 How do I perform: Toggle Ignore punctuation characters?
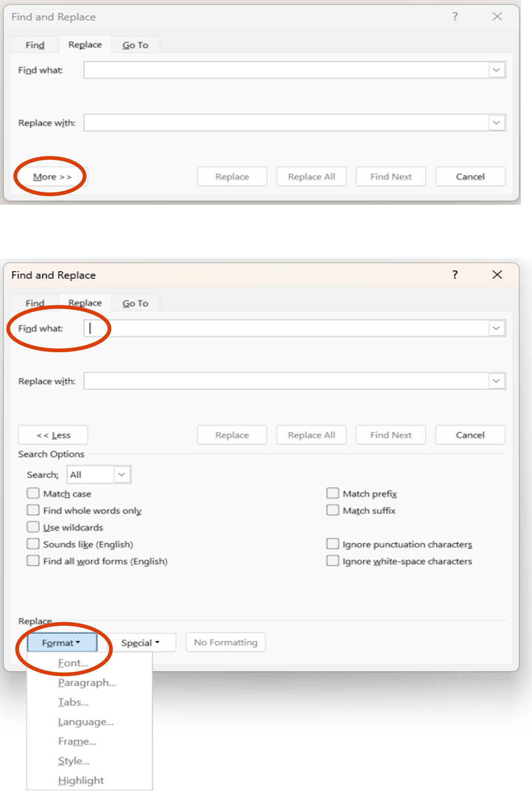point(333,544)
